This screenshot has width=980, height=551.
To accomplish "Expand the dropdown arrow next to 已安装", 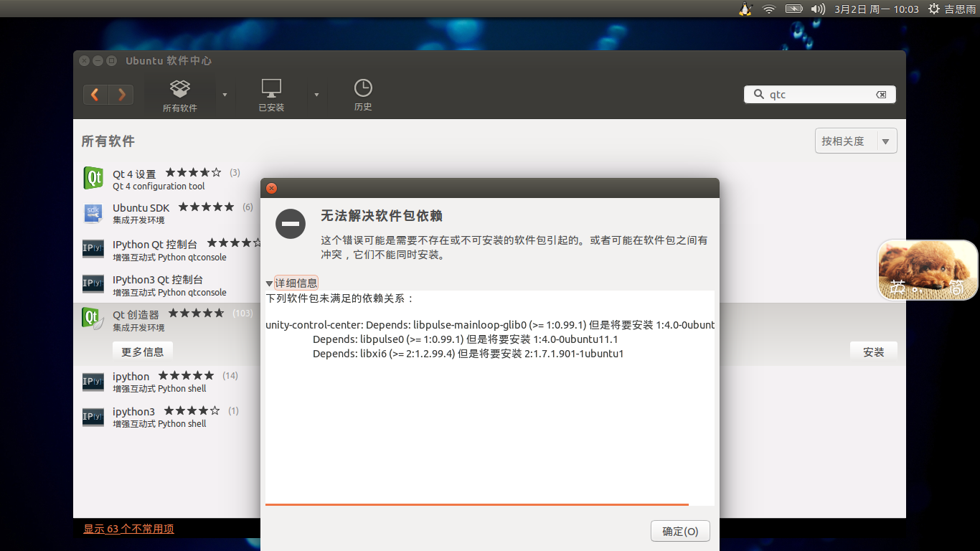I will pos(316,95).
